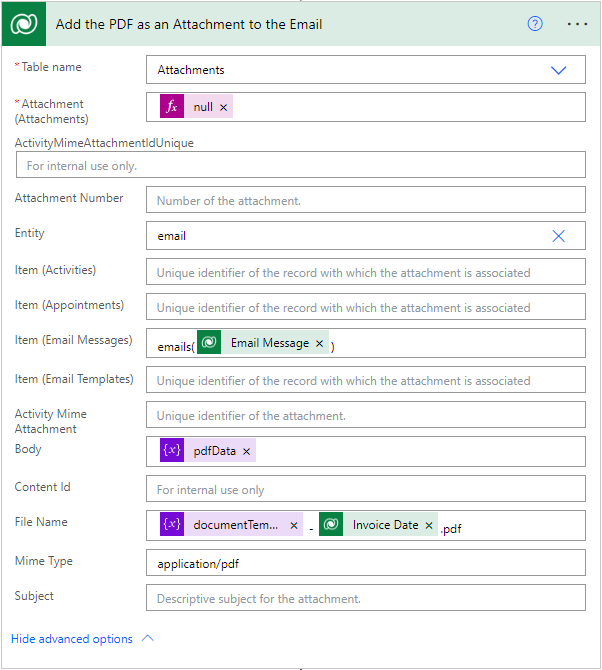
Task: Collapse with Hide advanced options chevron
Action: [148, 638]
